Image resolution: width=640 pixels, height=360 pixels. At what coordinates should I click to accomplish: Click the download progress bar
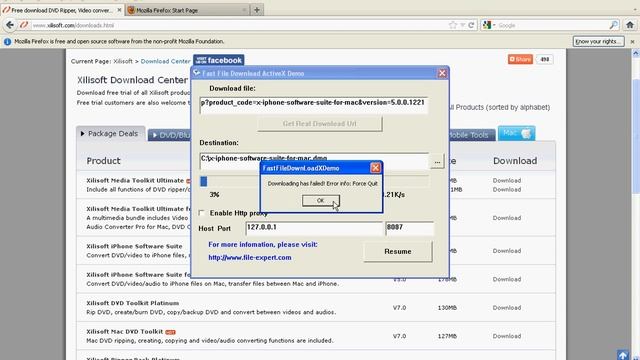click(314, 181)
